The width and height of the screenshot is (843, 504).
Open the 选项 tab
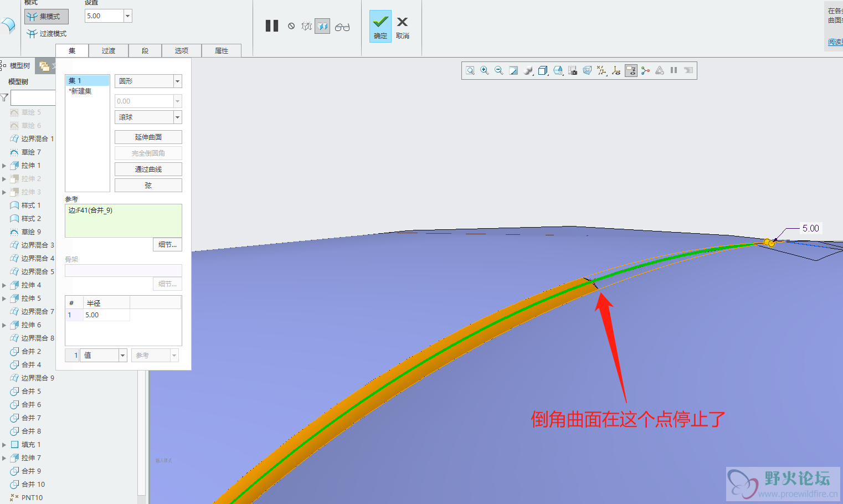(x=182, y=50)
